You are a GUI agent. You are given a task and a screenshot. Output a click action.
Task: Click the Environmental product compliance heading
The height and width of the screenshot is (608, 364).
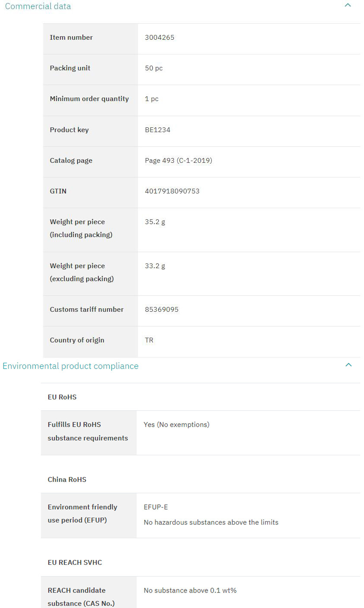click(71, 366)
